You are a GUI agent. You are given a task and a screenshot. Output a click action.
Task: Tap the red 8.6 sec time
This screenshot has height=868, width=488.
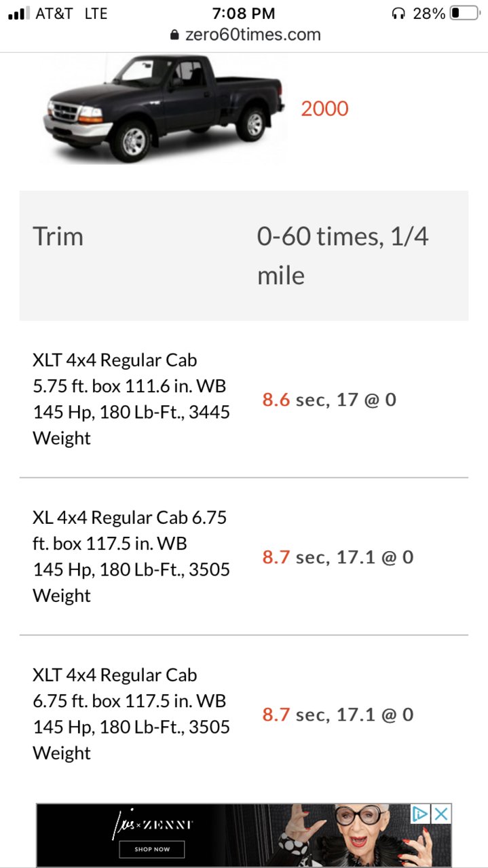point(276,399)
